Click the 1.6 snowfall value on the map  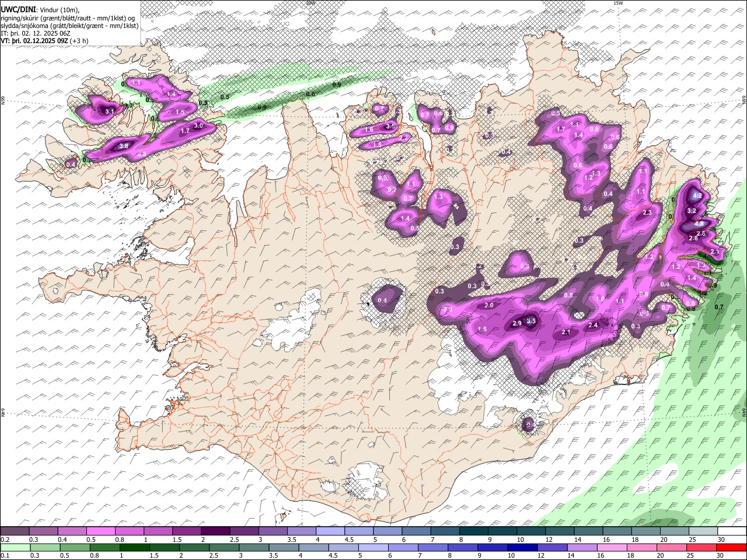[369, 130]
